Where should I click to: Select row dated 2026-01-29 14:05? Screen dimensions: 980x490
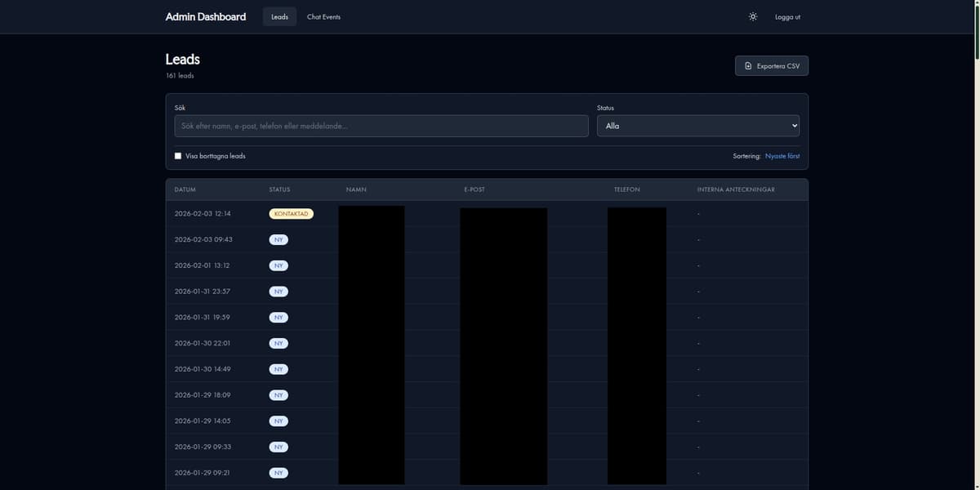coord(487,421)
